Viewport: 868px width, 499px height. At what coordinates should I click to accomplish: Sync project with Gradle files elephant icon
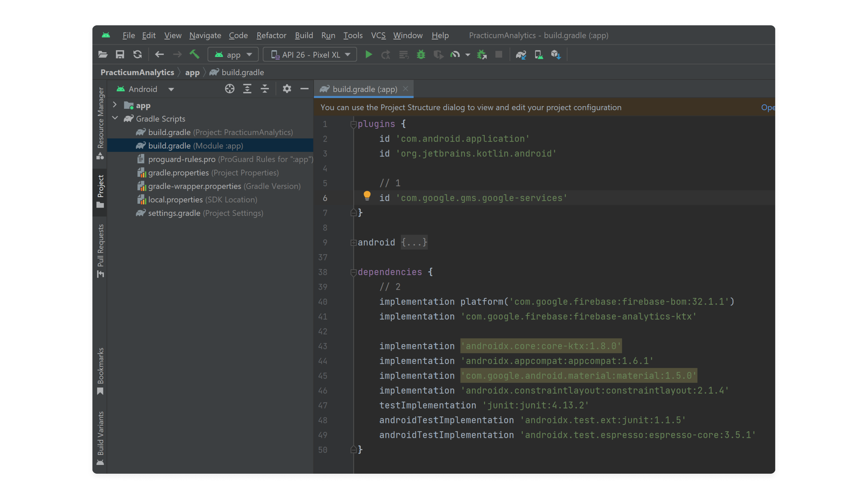[x=521, y=55]
